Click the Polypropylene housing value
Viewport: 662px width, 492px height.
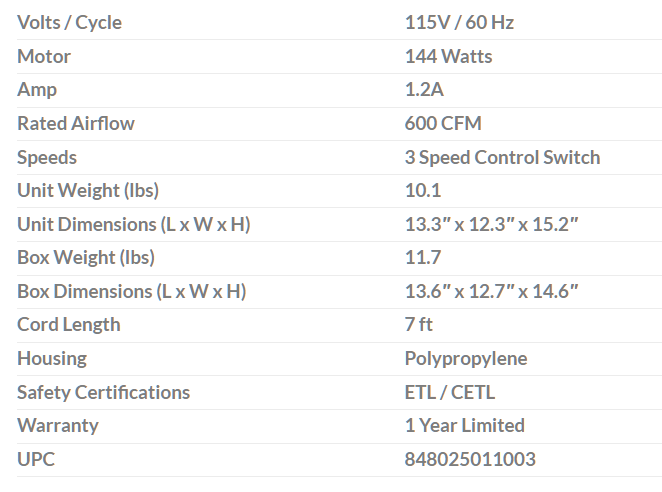click(466, 358)
